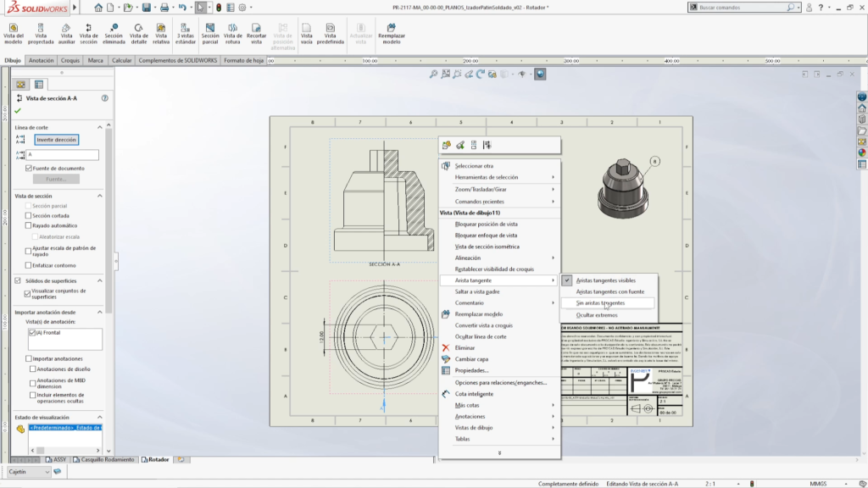This screenshot has width=868, height=488.
Task: Select the Vista proyectada tool
Action: point(41,33)
